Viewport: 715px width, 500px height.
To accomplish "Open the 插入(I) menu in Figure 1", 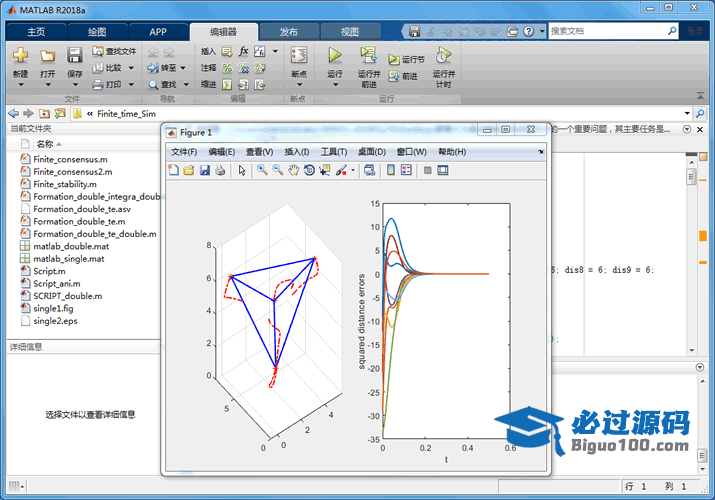I will point(297,152).
